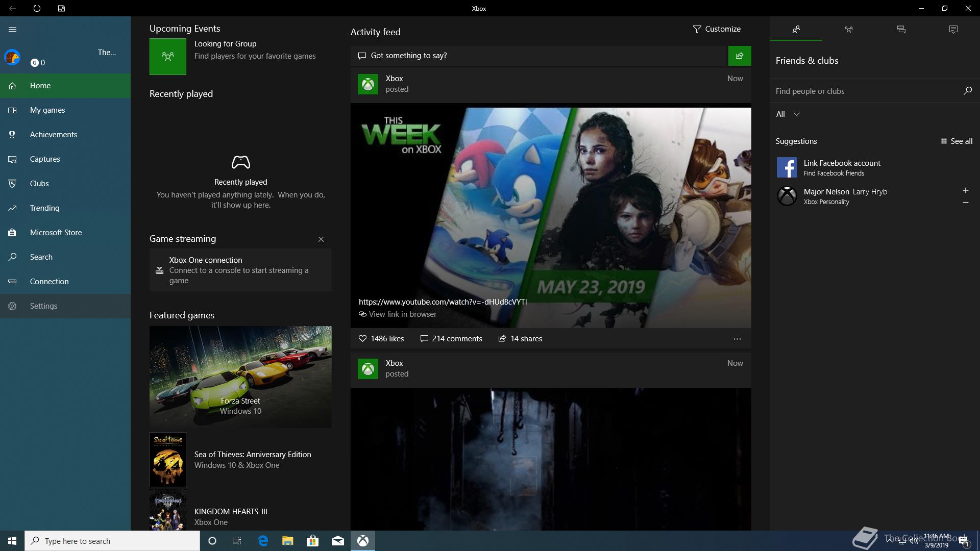This screenshot has width=980, height=551.
Task: Open Achievements section
Action: (65, 135)
